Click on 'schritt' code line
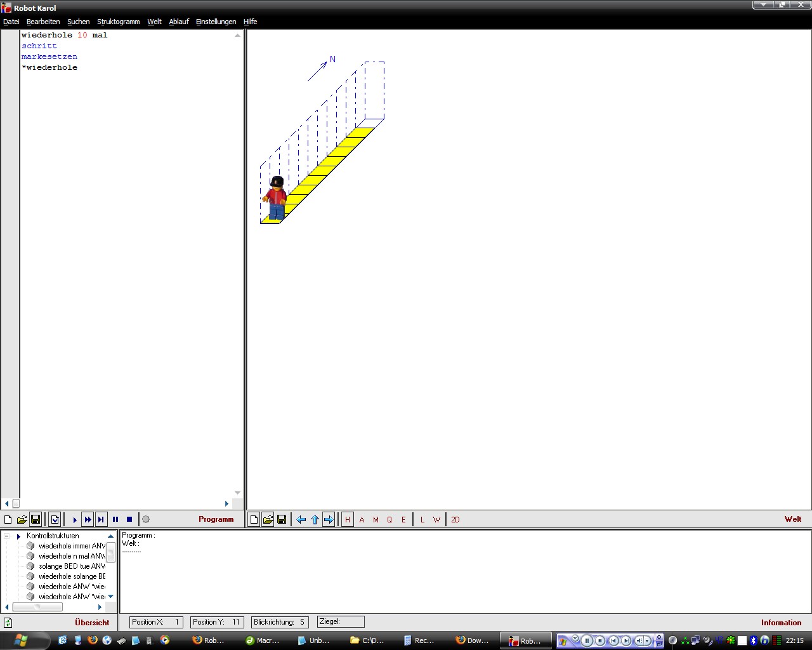Screen dimensions: 812x650 pos(39,46)
